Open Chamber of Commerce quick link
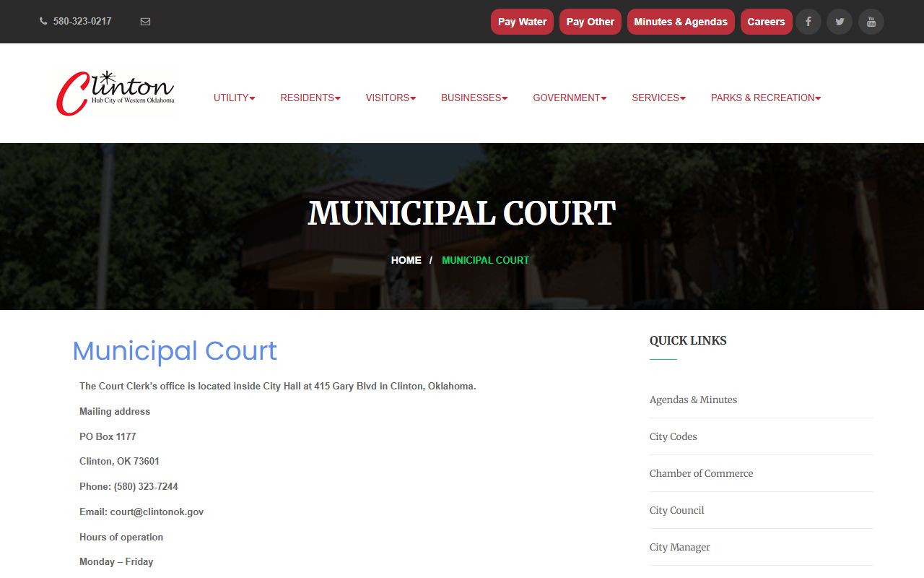This screenshot has height=578, width=924. click(701, 473)
